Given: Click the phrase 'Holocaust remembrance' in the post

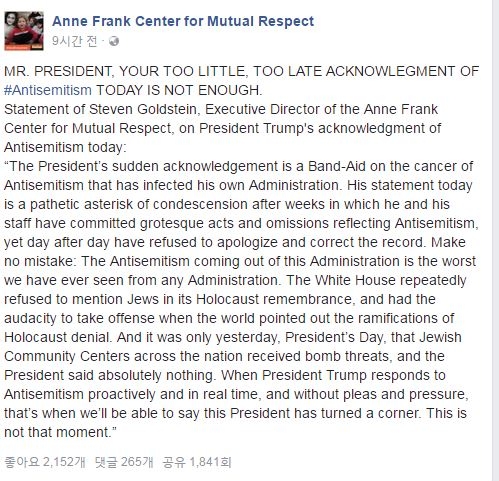Looking at the screenshot, I should [274, 299].
